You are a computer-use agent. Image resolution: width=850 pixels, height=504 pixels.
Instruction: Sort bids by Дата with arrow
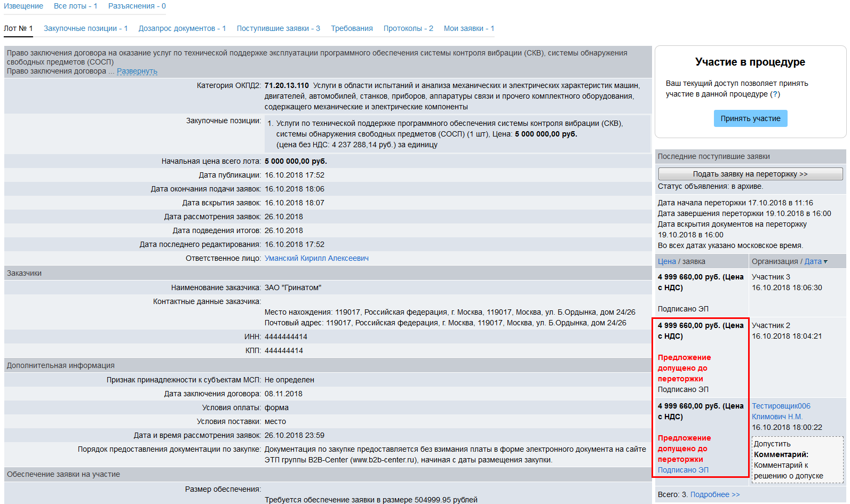pyautogui.click(x=815, y=261)
